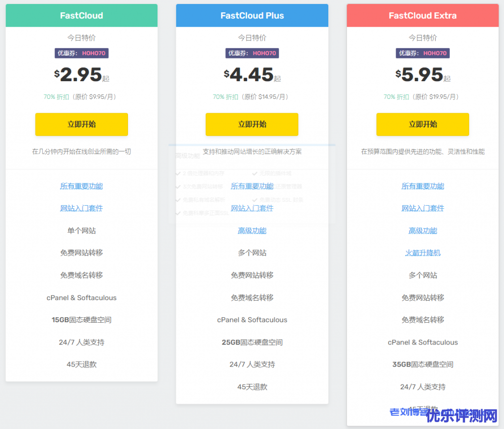Screen dimensions: 504x429
Task: Click 立即开始 button in FastCloud Extra plan
Action: [x=422, y=124]
